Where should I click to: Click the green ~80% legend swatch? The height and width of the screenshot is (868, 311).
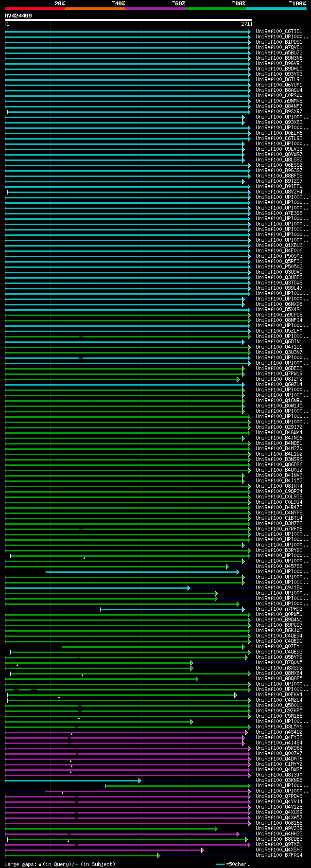215,9
